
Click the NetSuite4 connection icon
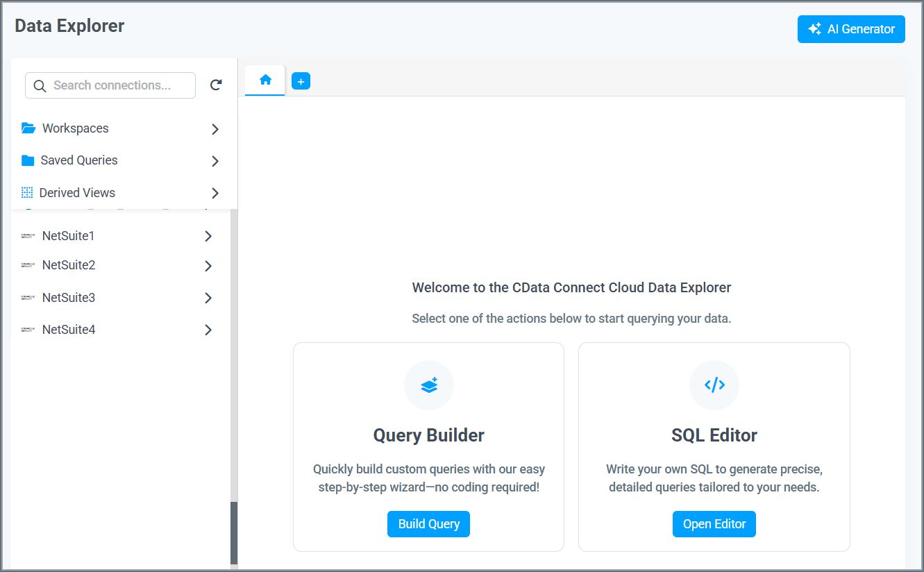point(28,329)
